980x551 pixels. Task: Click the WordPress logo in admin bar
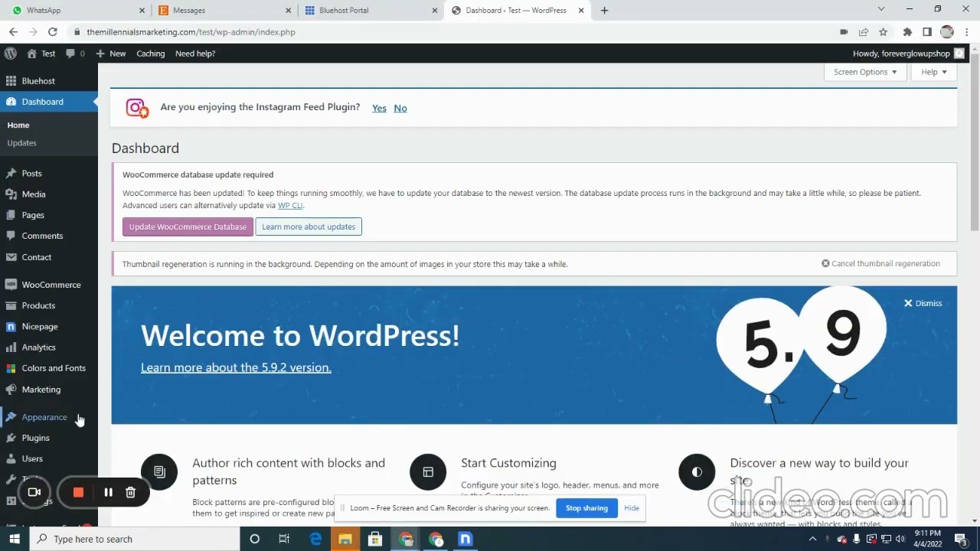[x=11, y=54]
